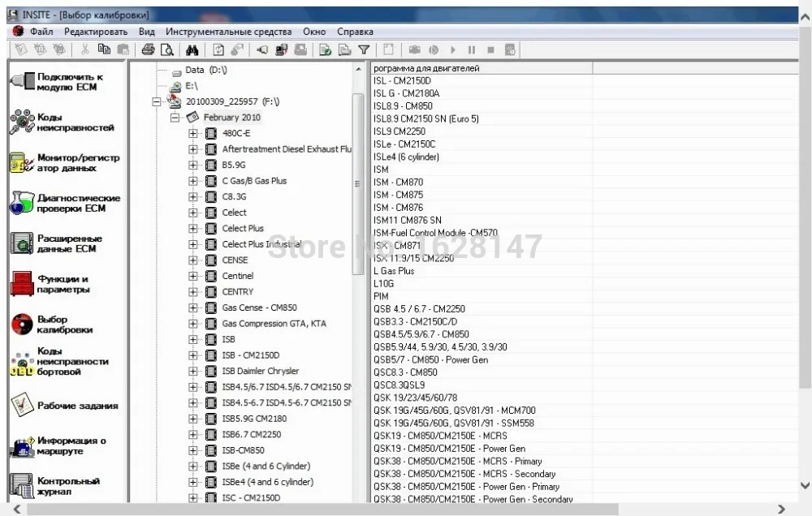Click the Connect to ECM plug icon in toolbar
This screenshot has width=812, height=516.
point(262,49)
